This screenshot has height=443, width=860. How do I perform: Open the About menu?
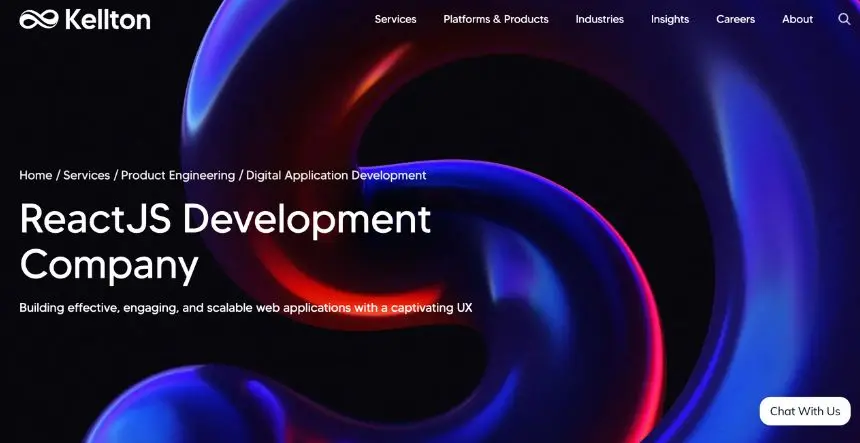797,19
